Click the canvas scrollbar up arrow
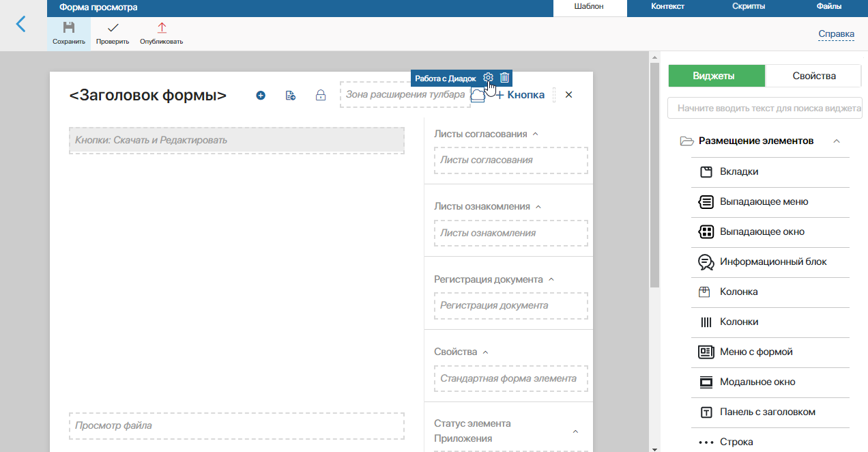The image size is (868, 452). (x=654, y=57)
